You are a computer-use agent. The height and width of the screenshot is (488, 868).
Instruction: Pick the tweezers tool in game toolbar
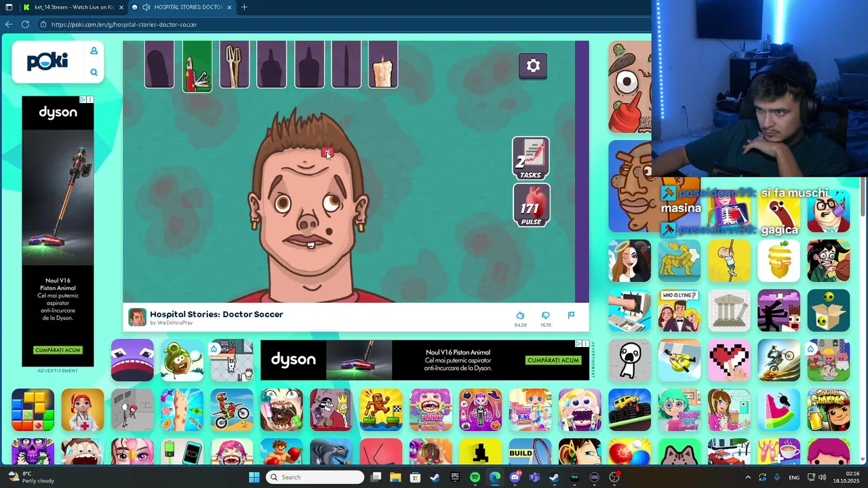click(235, 65)
